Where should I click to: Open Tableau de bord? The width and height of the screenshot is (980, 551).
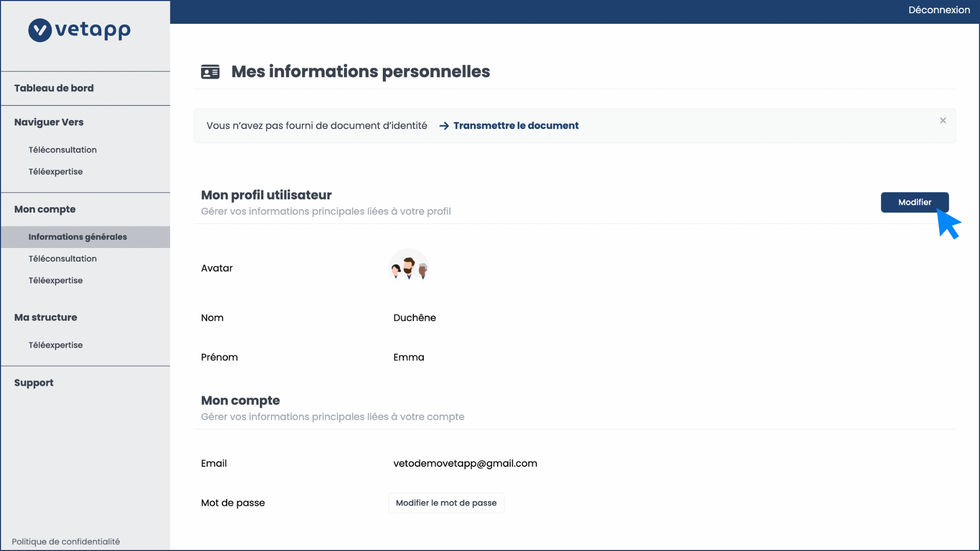pos(54,88)
